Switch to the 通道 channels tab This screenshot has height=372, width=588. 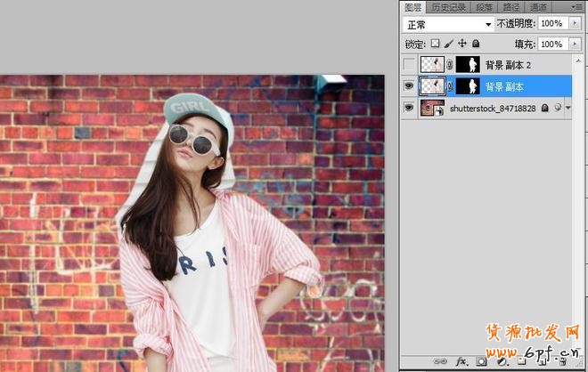[x=537, y=6]
